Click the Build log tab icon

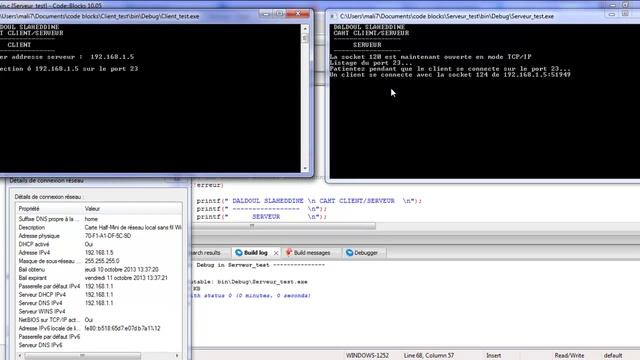[239, 253]
